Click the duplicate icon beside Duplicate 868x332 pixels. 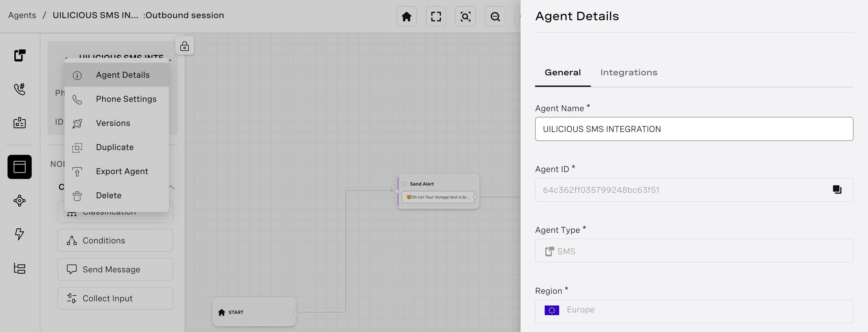77,148
